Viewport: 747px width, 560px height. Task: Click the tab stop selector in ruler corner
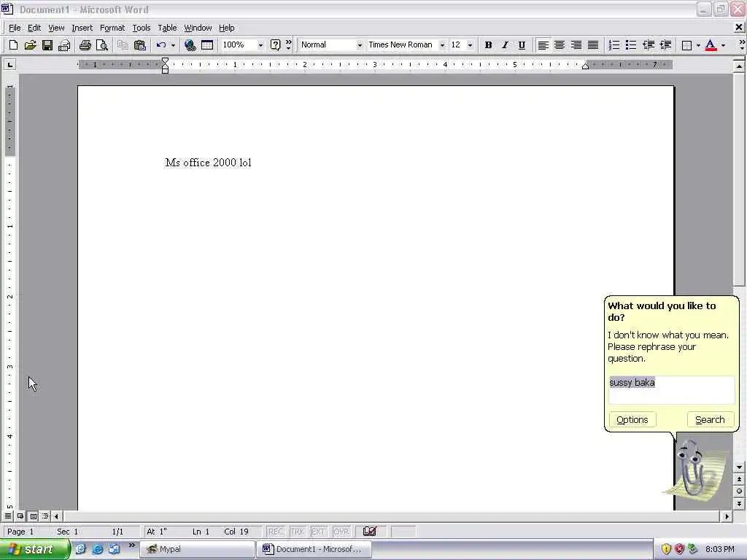10,64
